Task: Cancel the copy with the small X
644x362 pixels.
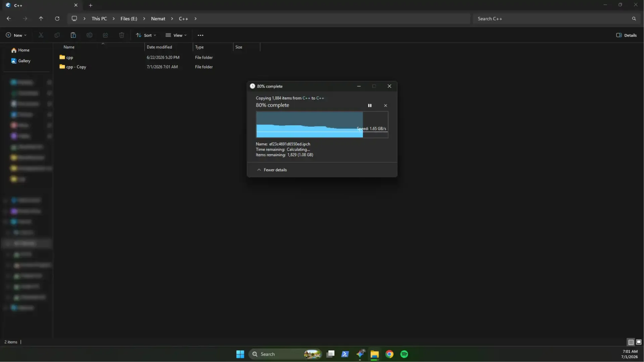Action: tap(385, 105)
